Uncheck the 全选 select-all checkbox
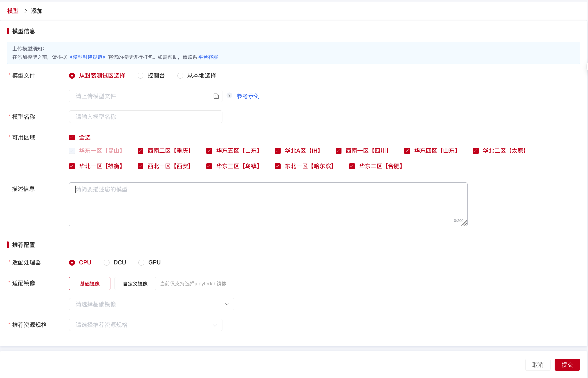Screen dimensions: 588x378 pos(72,137)
